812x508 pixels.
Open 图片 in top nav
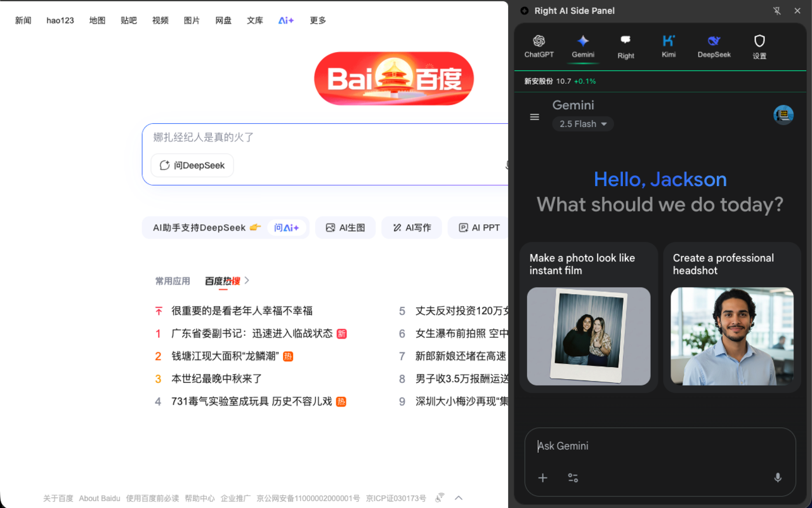192,20
